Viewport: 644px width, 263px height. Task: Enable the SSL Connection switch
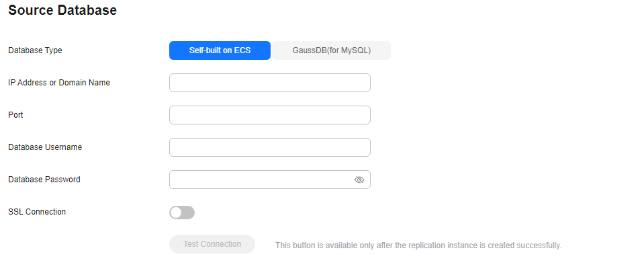click(182, 213)
